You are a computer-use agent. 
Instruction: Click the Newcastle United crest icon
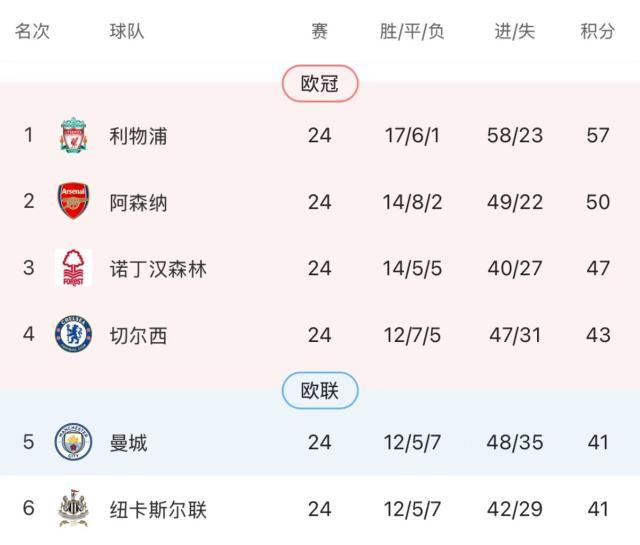[73, 509]
